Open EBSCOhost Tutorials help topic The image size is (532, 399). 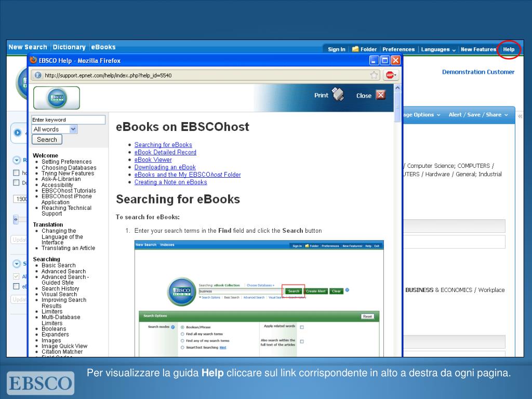point(69,191)
